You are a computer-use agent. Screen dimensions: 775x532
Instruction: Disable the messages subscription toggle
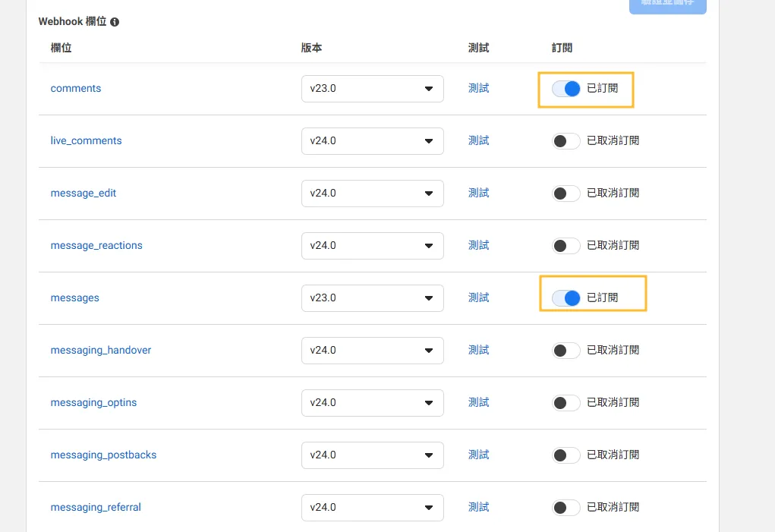coord(566,298)
